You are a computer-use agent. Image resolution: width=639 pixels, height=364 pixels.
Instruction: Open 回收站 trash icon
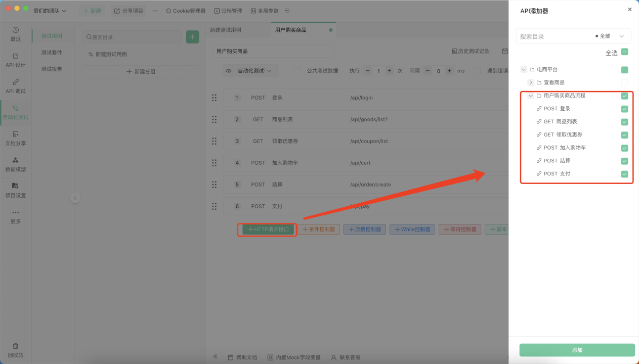pos(16,350)
